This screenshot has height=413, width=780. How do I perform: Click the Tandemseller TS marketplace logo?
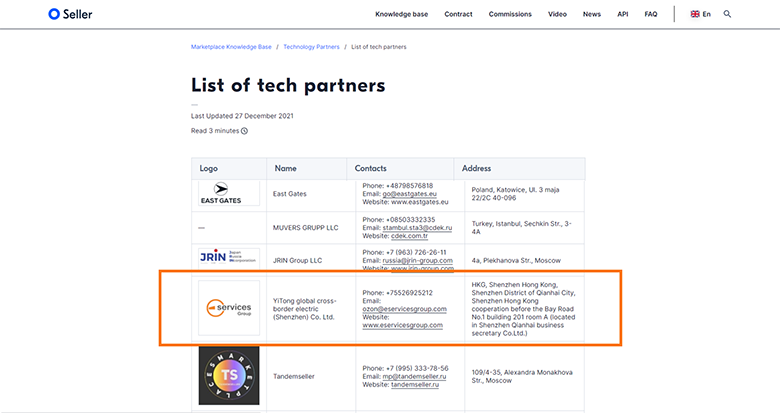(229, 376)
